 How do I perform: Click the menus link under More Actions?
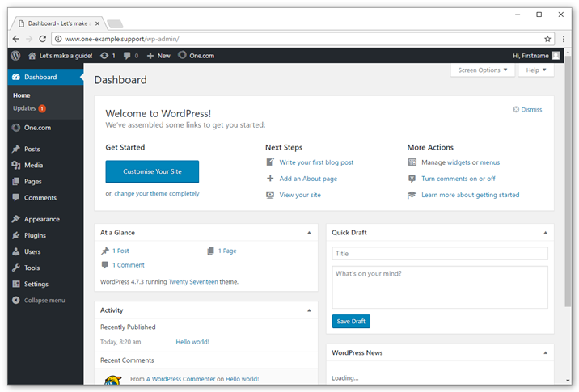point(489,162)
